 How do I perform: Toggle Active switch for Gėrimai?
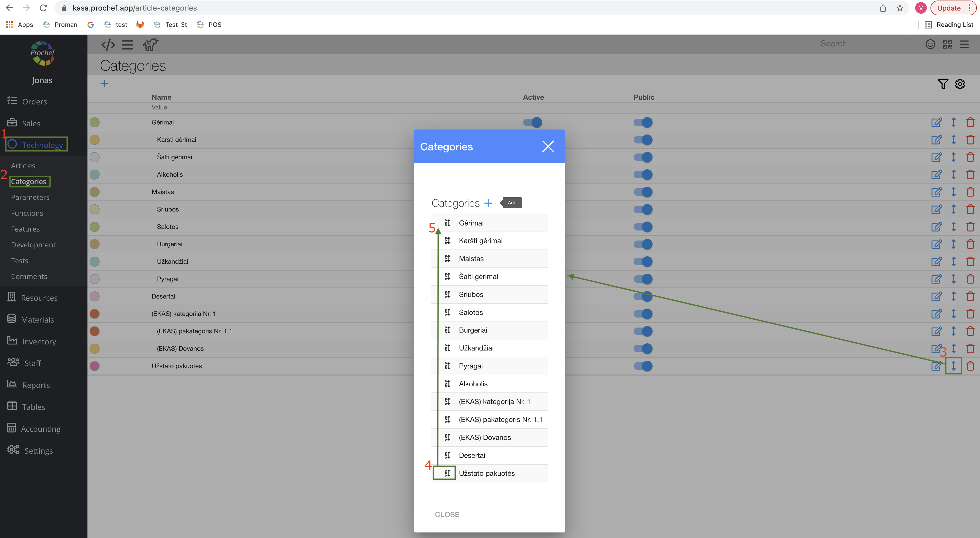[x=532, y=122]
